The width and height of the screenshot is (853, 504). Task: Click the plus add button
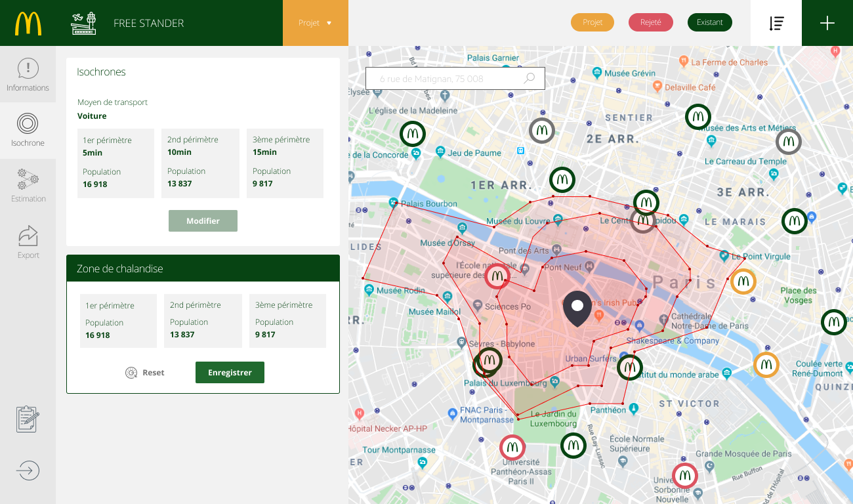tap(827, 23)
